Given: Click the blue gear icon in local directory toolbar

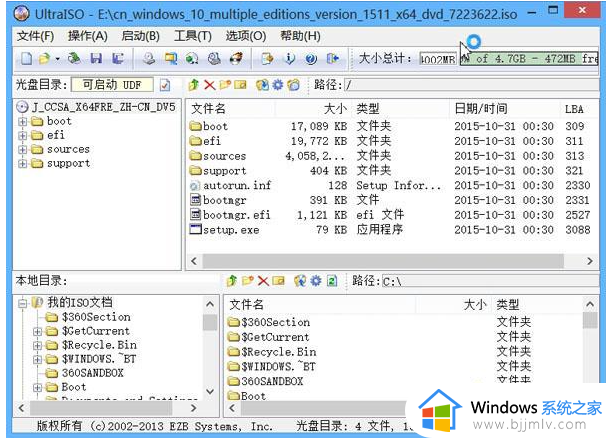Looking at the screenshot, I should pos(316,281).
